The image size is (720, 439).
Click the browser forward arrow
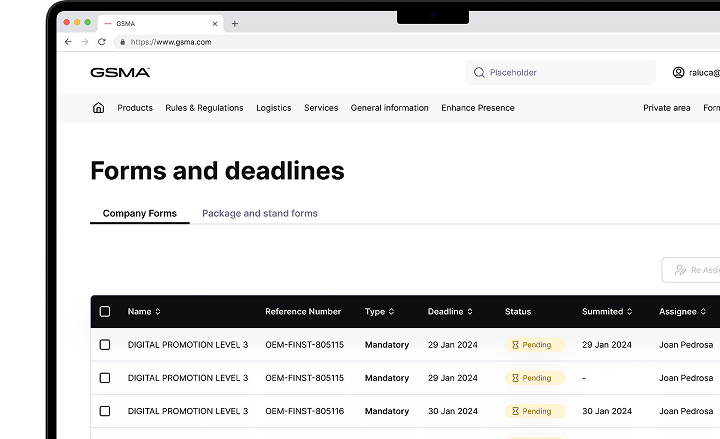point(85,42)
